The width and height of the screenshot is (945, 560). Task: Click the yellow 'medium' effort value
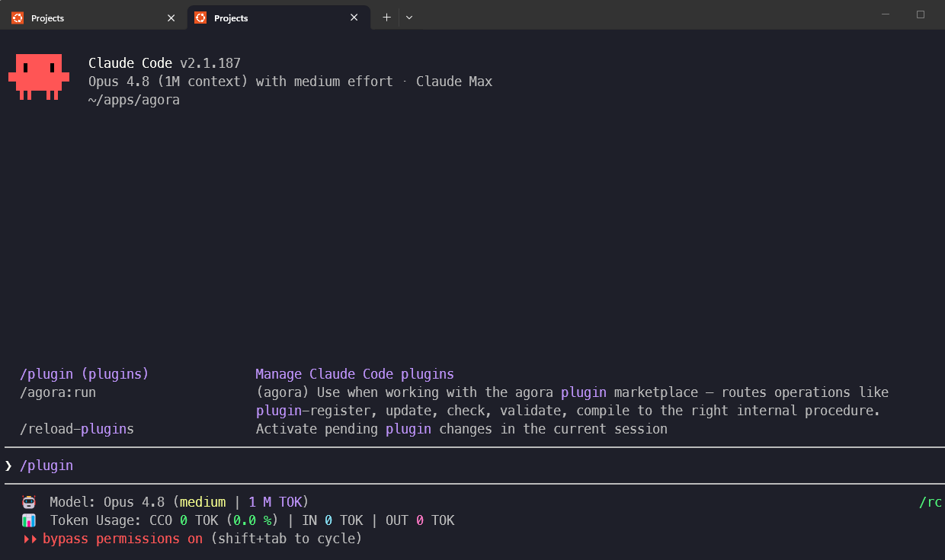click(203, 502)
